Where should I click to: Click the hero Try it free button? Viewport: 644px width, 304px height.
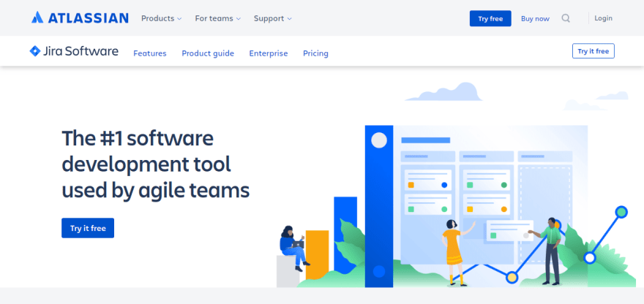coord(88,228)
